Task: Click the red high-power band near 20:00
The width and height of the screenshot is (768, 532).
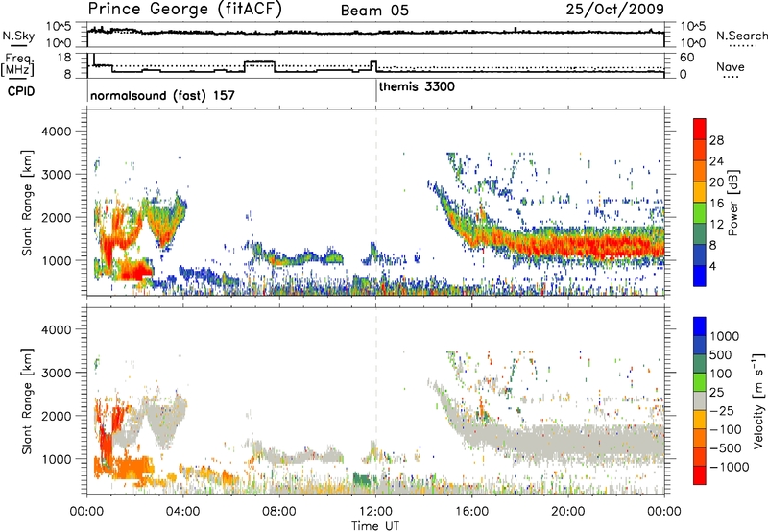Action: [568, 246]
